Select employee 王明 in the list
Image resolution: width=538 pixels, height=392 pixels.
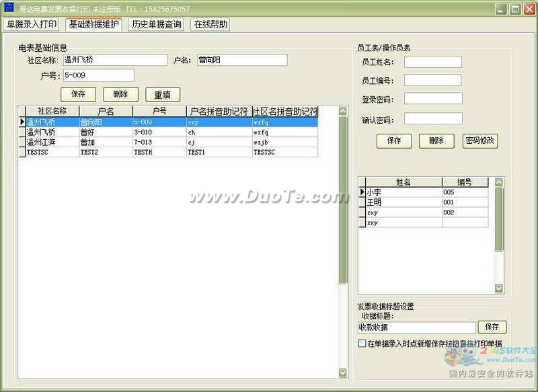[403, 202]
